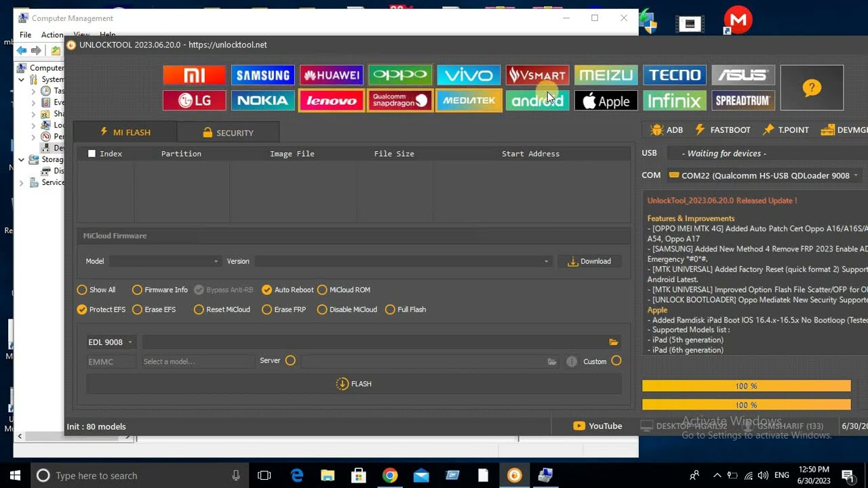Click the taskbar search box
The image size is (868, 488).
(139, 476)
